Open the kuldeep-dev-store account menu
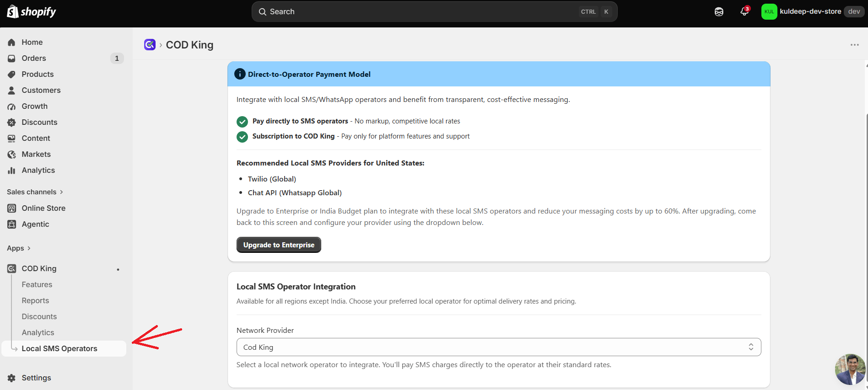 click(x=812, y=11)
